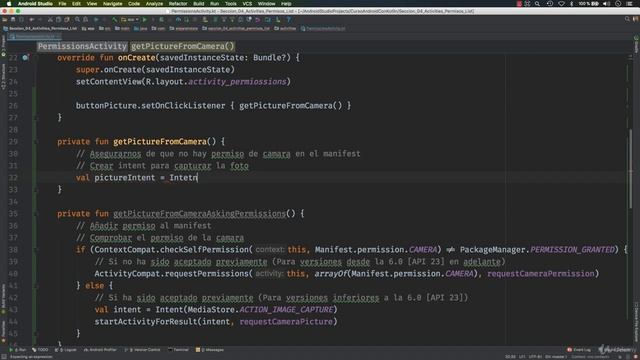Click the PermissionsActivity class breadcrumb

[82, 47]
